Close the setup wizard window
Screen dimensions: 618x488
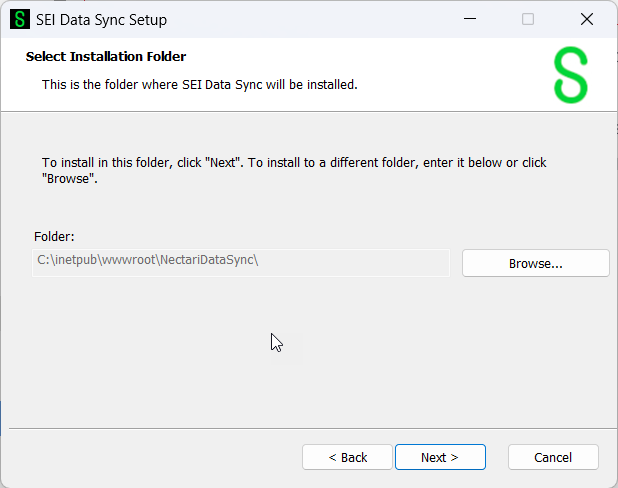pos(587,19)
